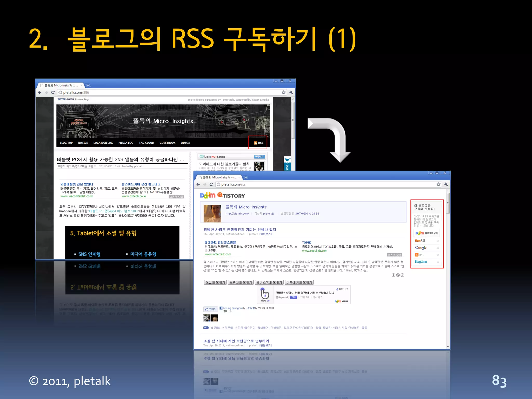Screen dimensions: 532x399
Task: Click the http://pletalk.com/ link in feed header
Action: 237,214
